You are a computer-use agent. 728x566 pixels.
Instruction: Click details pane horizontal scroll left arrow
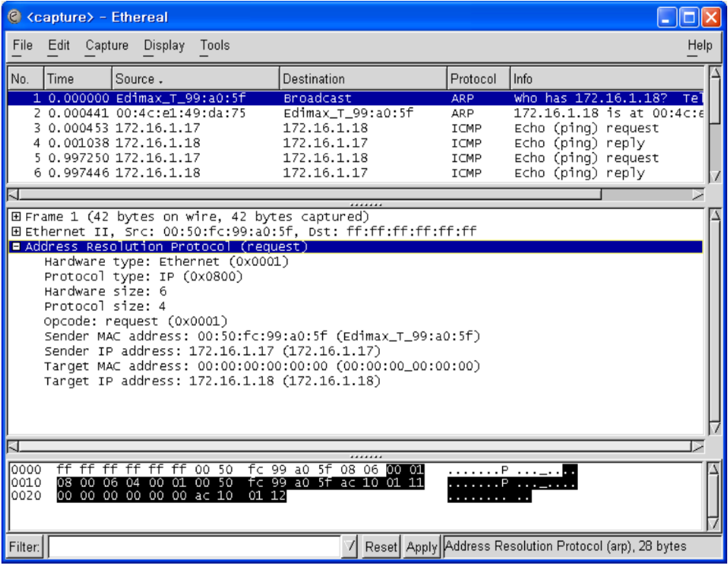point(13,447)
